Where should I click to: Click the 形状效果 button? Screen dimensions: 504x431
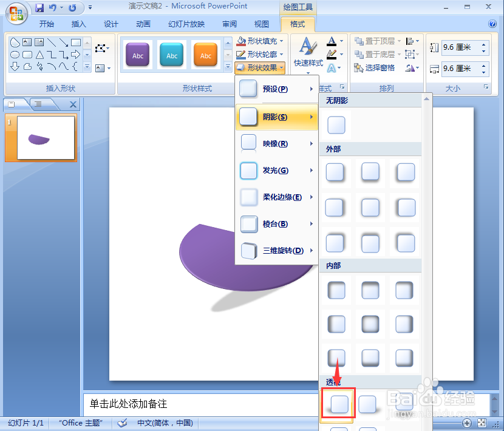[260, 67]
